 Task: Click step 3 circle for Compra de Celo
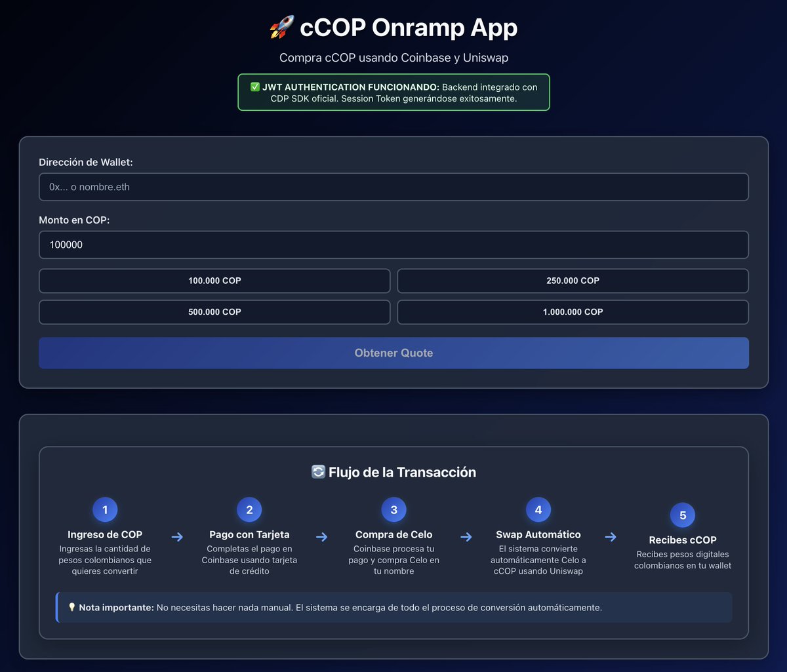click(x=393, y=509)
